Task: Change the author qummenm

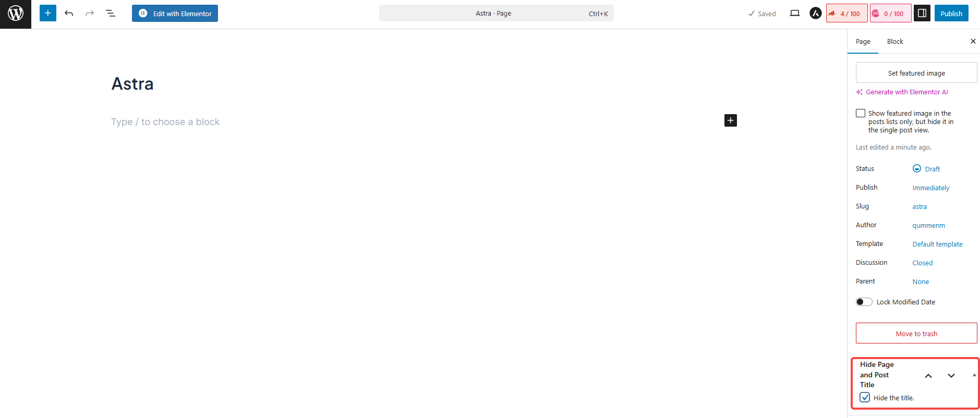Action: [x=928, y=226]
